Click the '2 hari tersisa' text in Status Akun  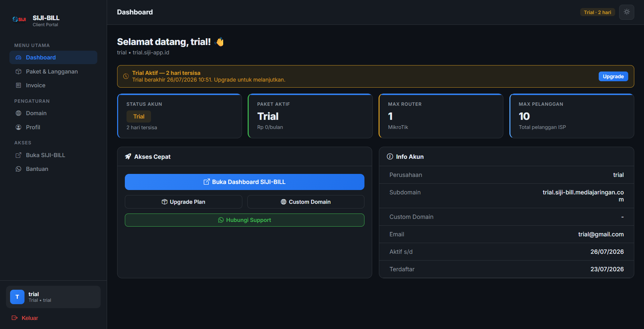(x=142, y=128)
